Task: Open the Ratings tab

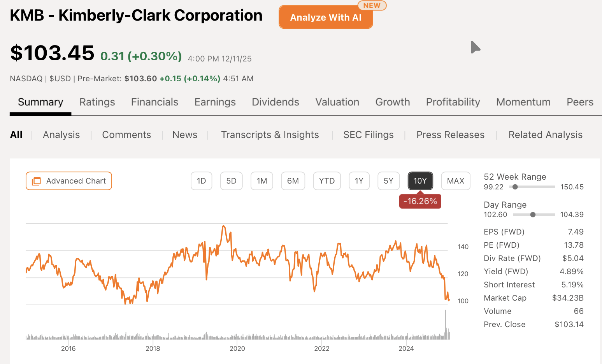Action: tap(97, 102)
